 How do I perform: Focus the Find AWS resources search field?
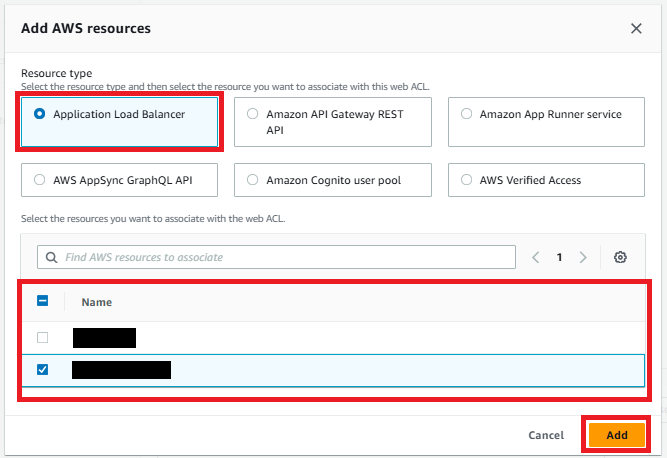click(x=276, y=257)
